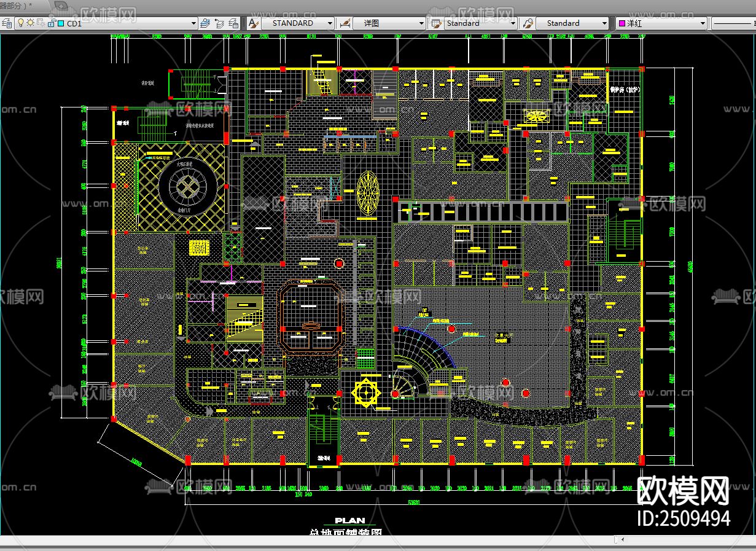This screenshot has height=551, width=756.
Task: Select the PLAN title text
Action: coord(350,521)
